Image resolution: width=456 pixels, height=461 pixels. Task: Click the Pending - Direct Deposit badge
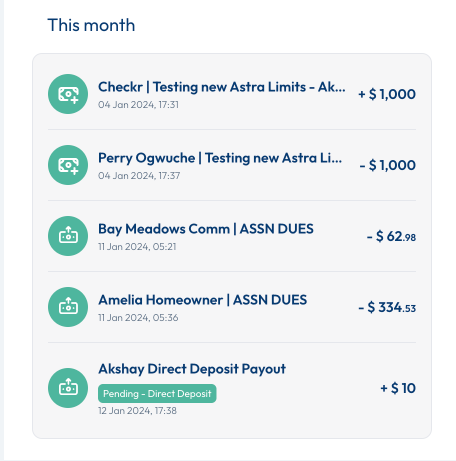[x=157, y=394]
